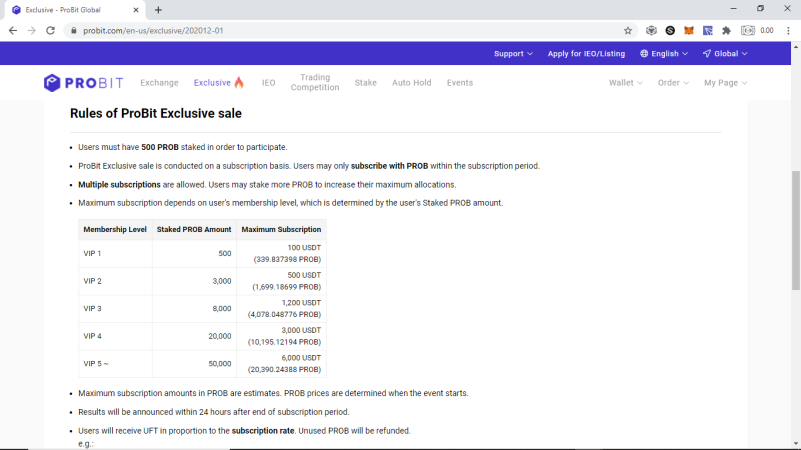This screenshot has height=450, width=801.
Task: Click the probit.com address bar
Action: click(347, 31)
